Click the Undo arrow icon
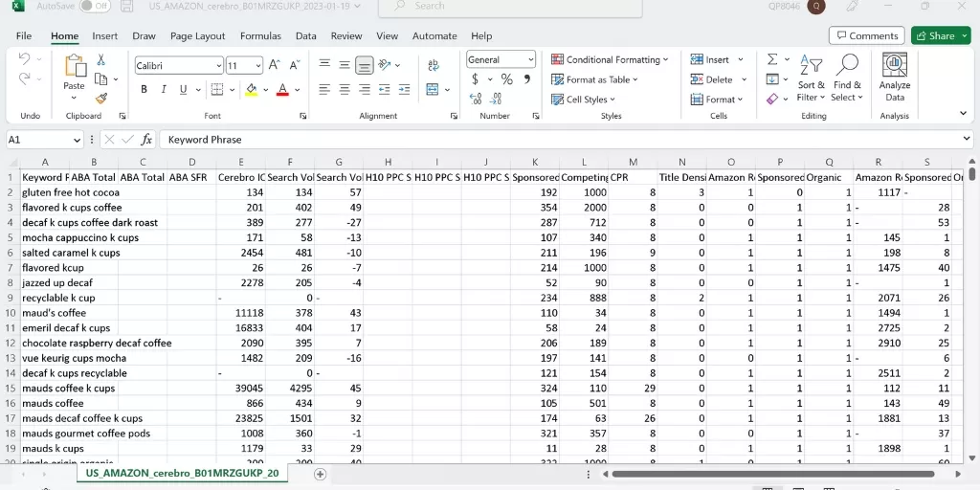The width and height of the screenshot is (980, 490). [x=24, y=58]
